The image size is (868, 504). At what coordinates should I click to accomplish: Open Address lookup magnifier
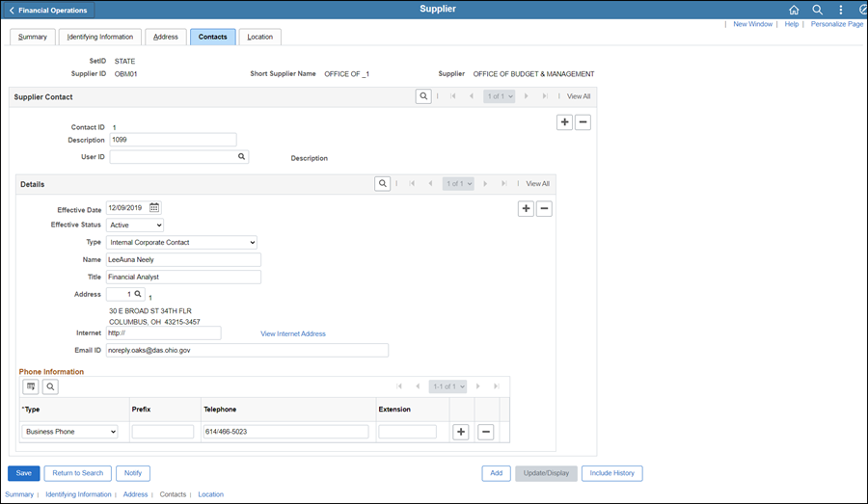pos(138,294)
